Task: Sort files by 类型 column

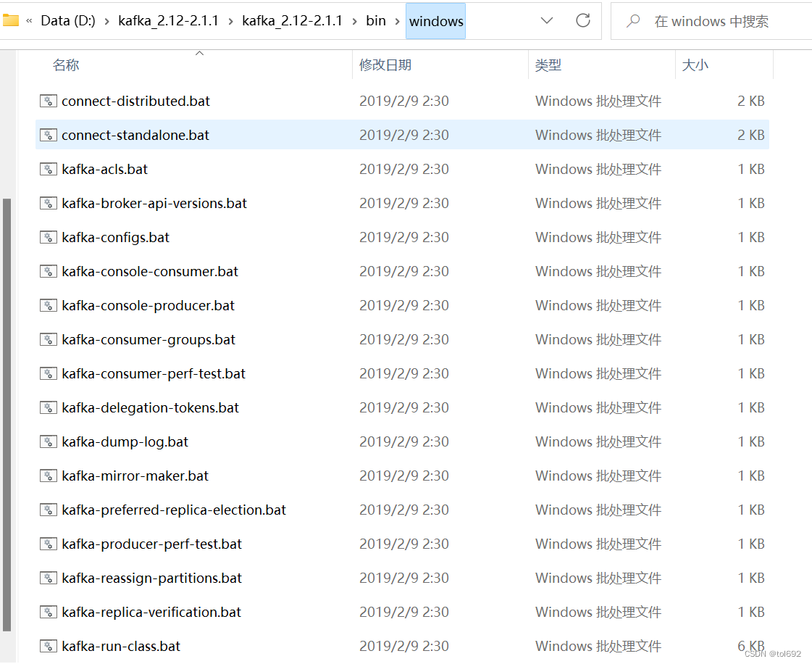Action: (x=548, y=65)
